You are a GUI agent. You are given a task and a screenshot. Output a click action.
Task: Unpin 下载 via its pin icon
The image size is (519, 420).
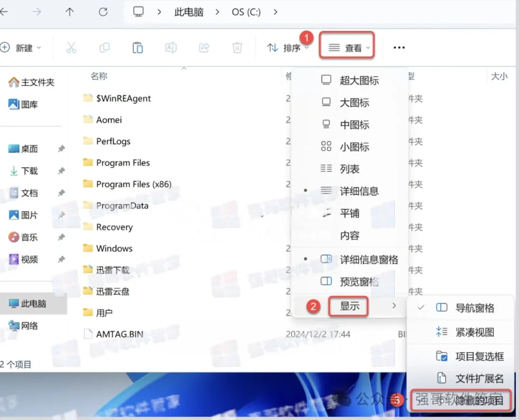61,171
